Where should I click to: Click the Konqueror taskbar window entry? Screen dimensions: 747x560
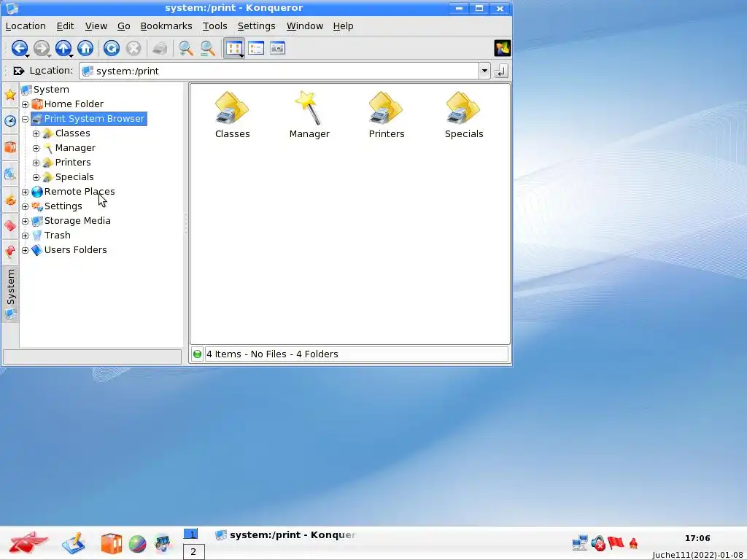(286, 535)
